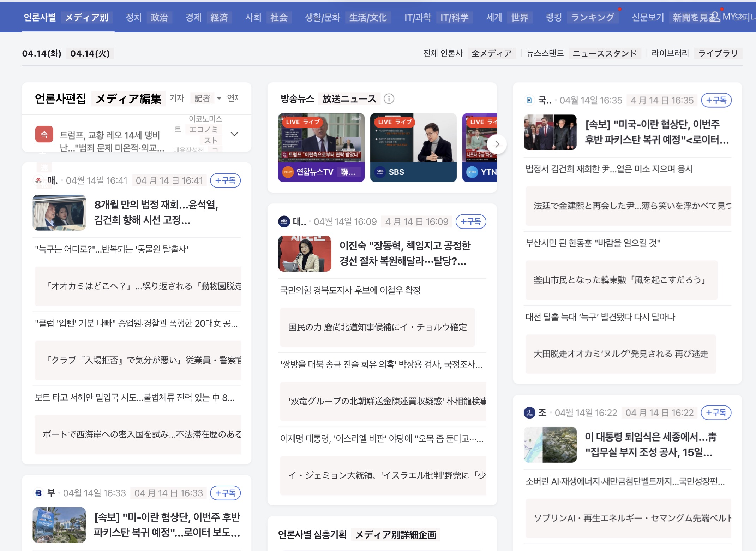Open the 기자 reporter dropdown arrow

coord(219,98)
